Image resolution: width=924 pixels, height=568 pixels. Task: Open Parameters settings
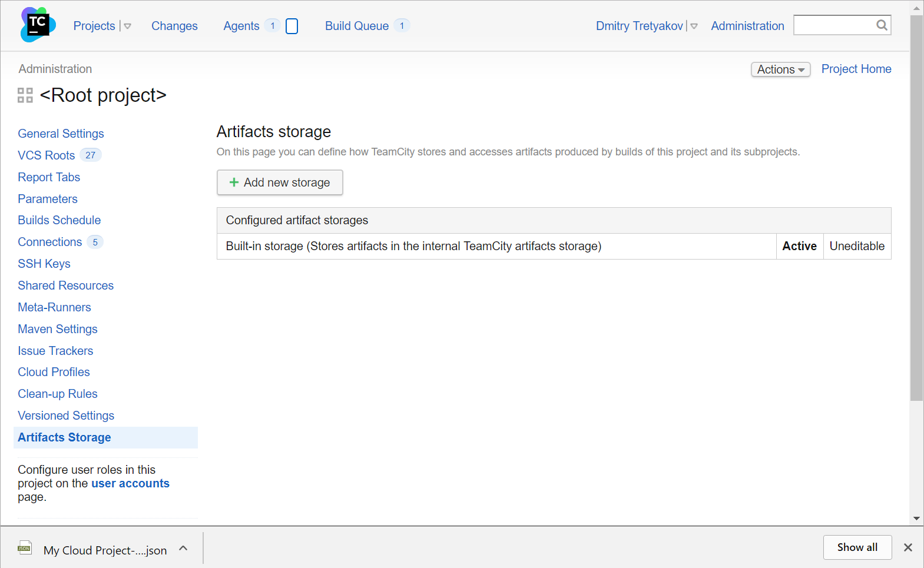point(48,199)
